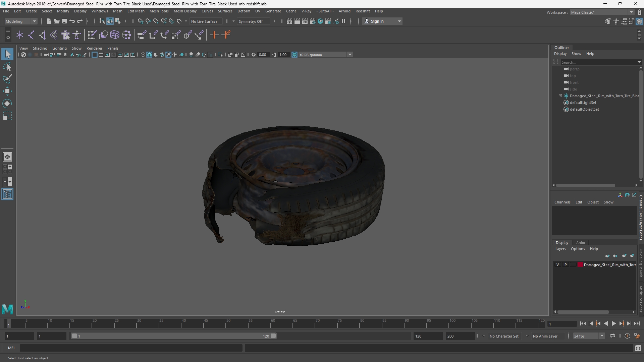Toggle Auto keyframe button
644x362 pixels.
click(627, 336)
